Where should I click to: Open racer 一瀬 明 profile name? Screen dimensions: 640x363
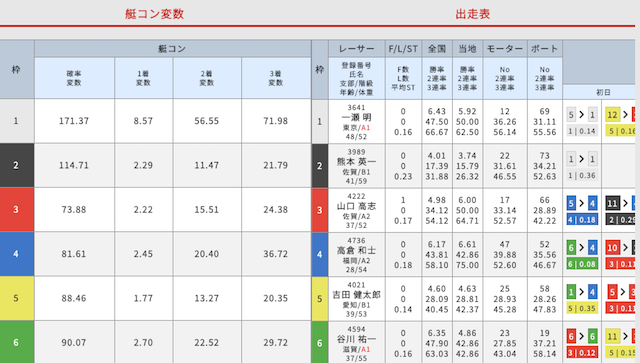[356, 118]
